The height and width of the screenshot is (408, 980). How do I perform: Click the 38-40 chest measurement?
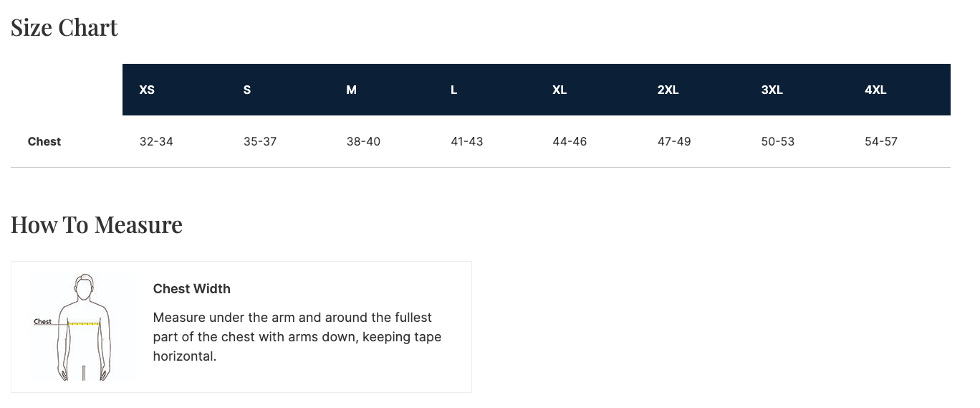(x=363, y=142)
